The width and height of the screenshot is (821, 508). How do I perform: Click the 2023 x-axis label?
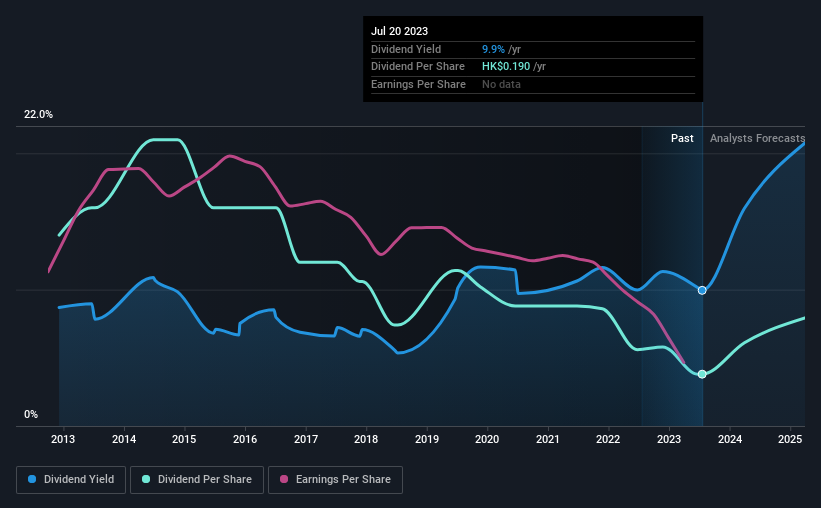[x=669, y=439]
